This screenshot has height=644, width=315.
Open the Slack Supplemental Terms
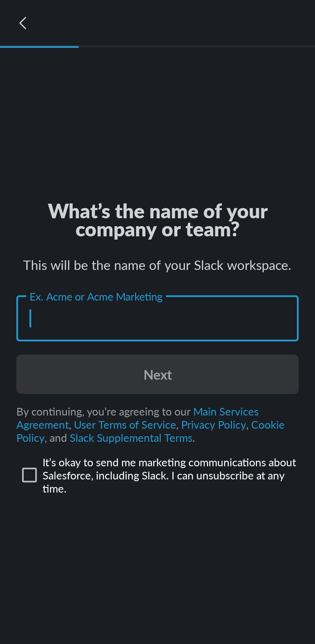[132, 438]
